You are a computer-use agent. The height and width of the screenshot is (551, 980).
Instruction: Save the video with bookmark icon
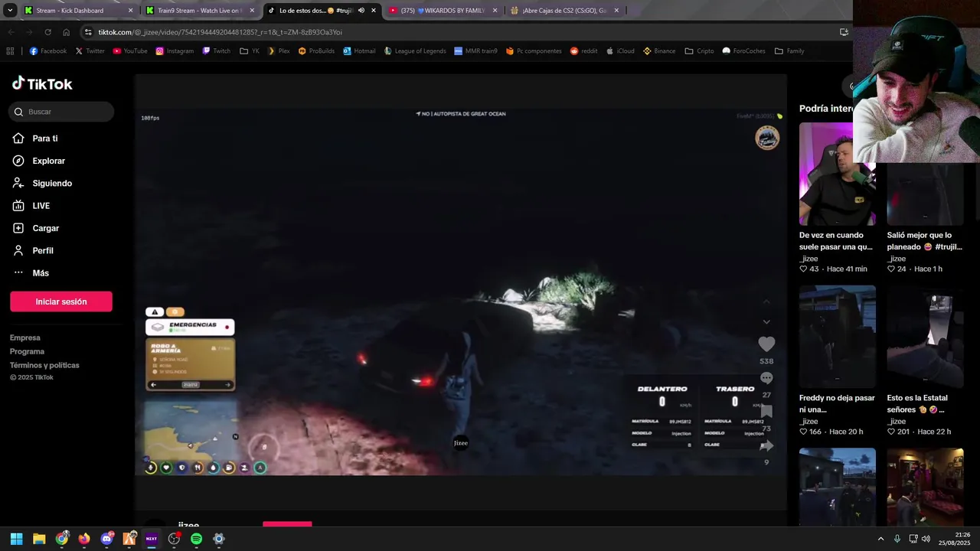(x=766, y=412)
